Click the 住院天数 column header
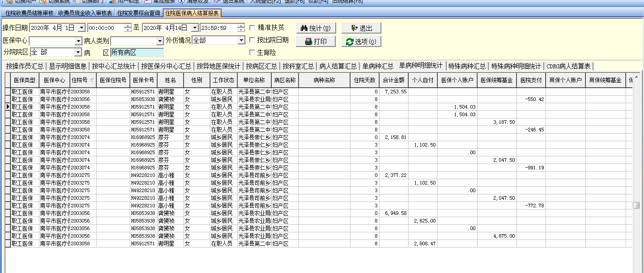644x273 pixels. pos(365,80)
